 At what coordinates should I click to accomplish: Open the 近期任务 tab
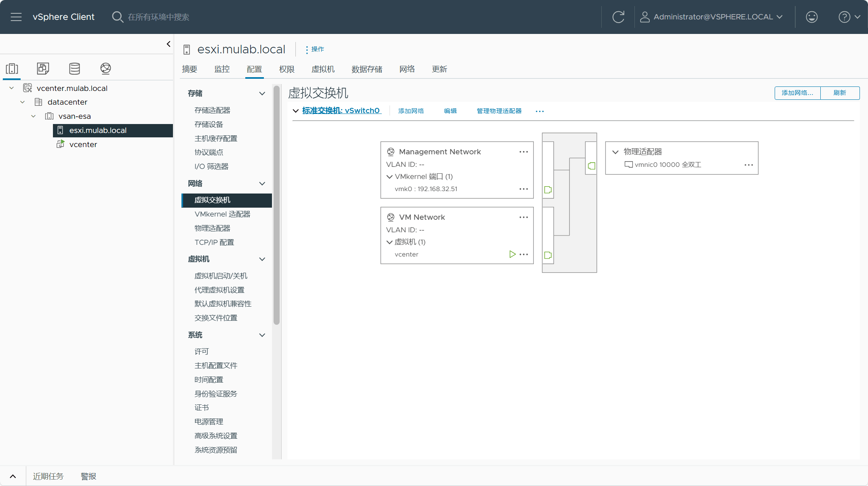point(48,476)
